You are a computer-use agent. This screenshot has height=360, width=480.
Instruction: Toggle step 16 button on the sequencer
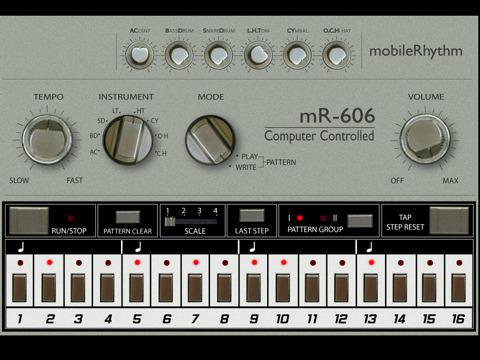tap(459, 288)
